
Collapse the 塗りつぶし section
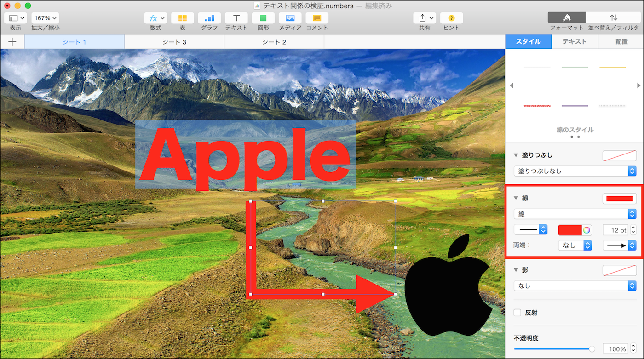pyautogui.click(x=516, y=155)
